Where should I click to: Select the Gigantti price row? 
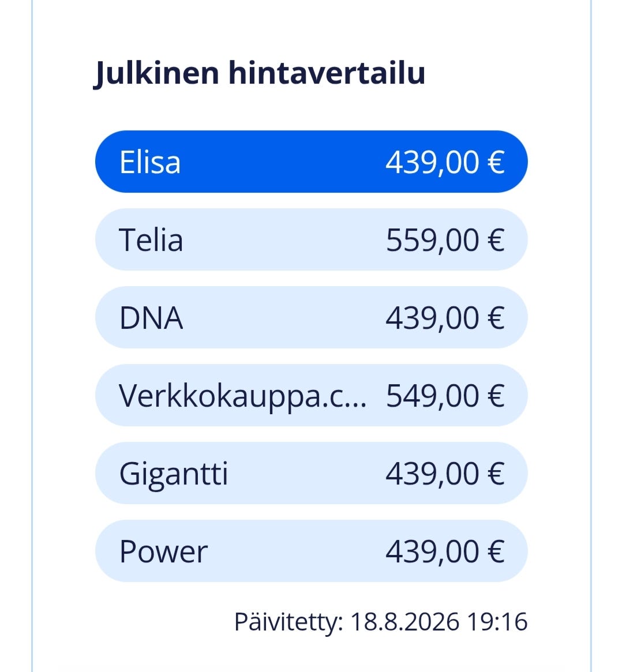311,473
